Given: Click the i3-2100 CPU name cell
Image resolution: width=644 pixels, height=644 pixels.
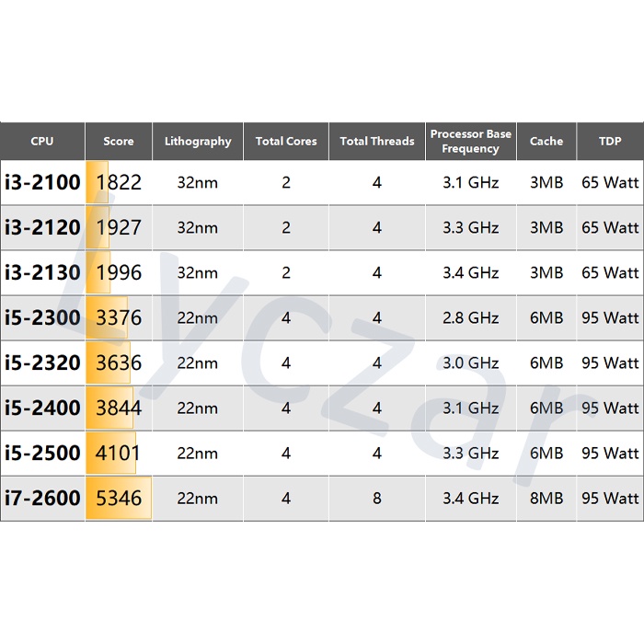Looking at the screenshot, I should click(42, 182).
